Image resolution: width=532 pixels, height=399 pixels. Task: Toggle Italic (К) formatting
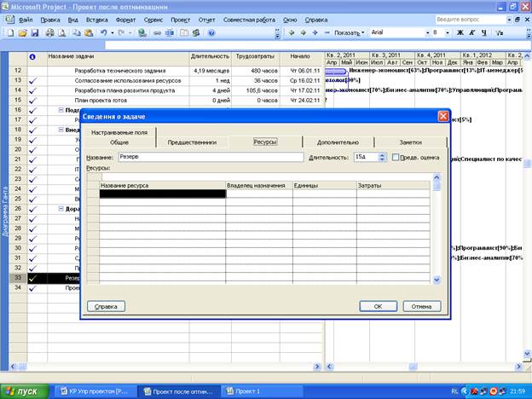[x=471, y=32]
